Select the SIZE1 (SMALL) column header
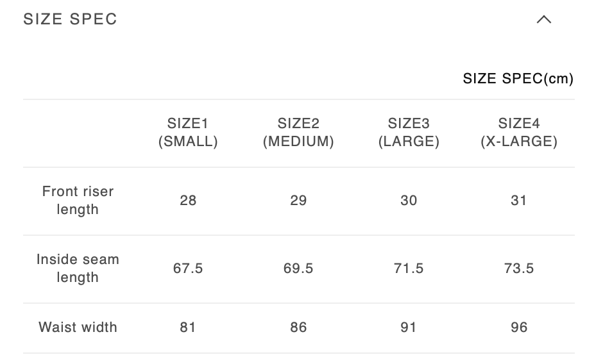The width and height of the screenshot is (612, 364). pos(188,133)
